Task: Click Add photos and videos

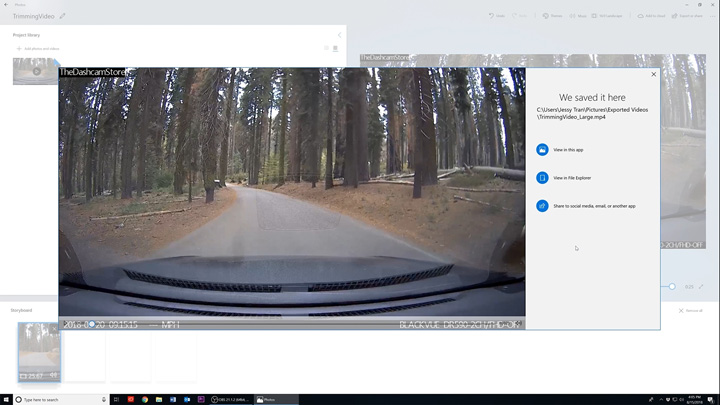Action: pyautogui.click(x=38, y=48)
